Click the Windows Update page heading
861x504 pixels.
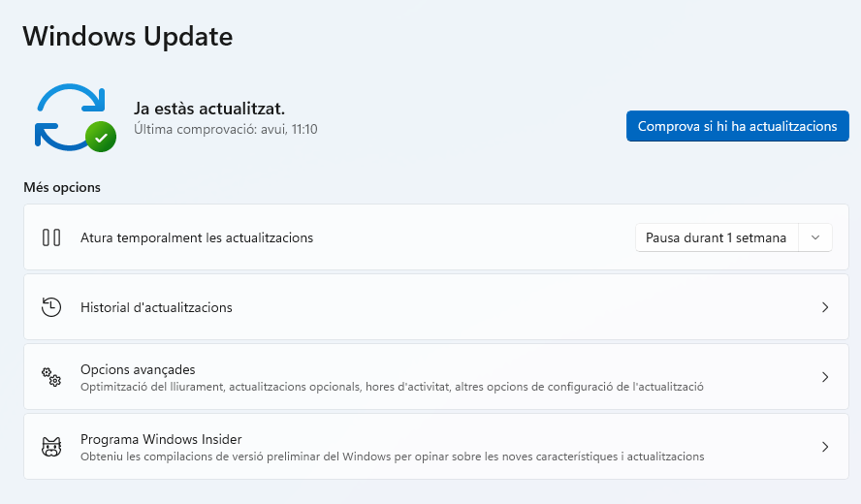point(127,36)
